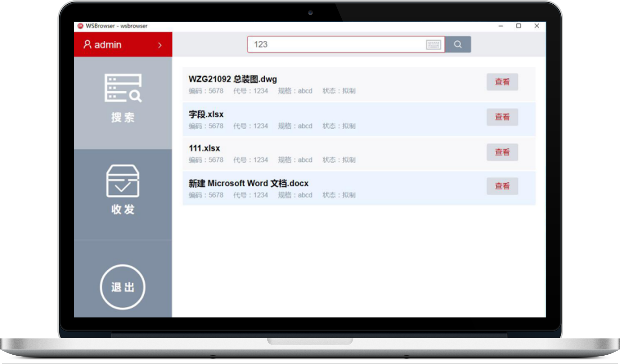Expand the admin chevron arrow
620x364 pixels.
(x=160, y=45)
